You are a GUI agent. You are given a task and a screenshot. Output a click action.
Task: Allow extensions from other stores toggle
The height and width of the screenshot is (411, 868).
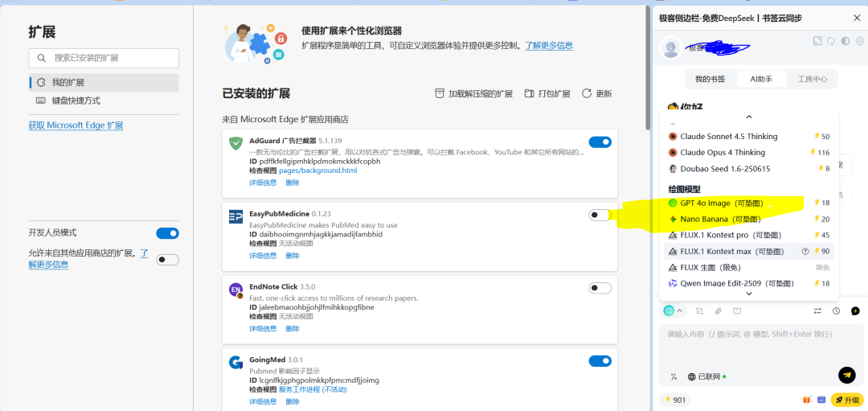[x=167, y=259]
